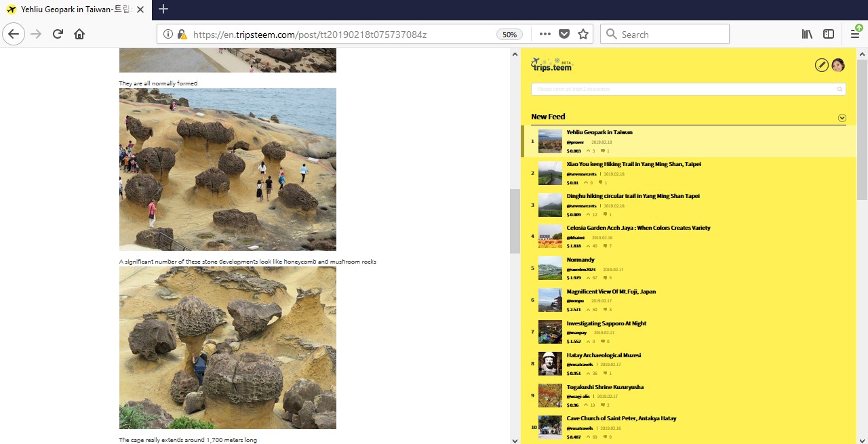Toggle the browser sidebar view
Viewport: 868px width, 444px height.
click(x=829, y=34)
